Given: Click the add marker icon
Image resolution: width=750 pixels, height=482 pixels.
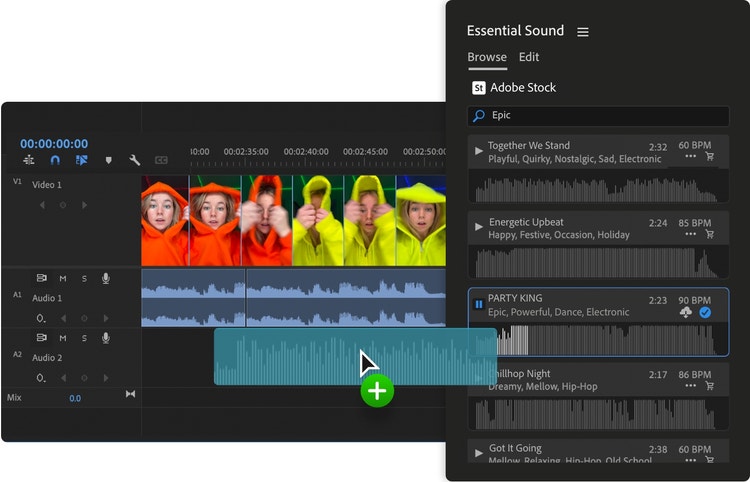Looking at the screenshot, I should pyautogui.click(x=108, y=160).
